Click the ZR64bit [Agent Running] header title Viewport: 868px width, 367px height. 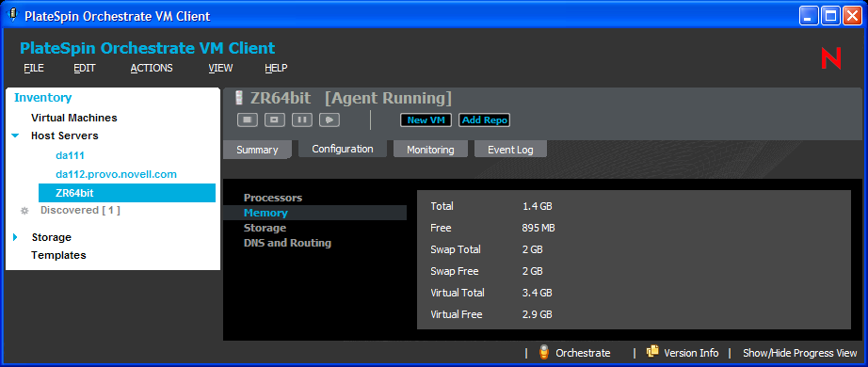351,99
